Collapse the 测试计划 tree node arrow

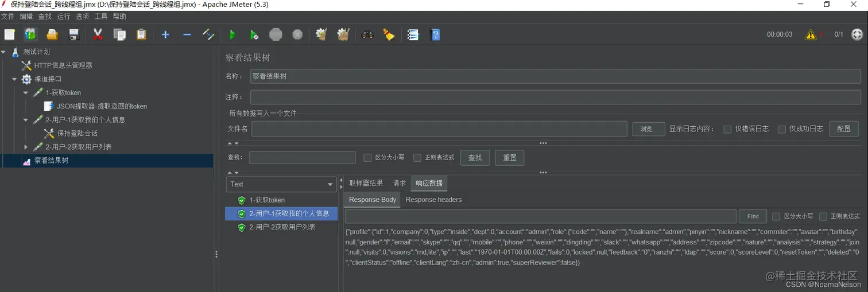(3, 52)
